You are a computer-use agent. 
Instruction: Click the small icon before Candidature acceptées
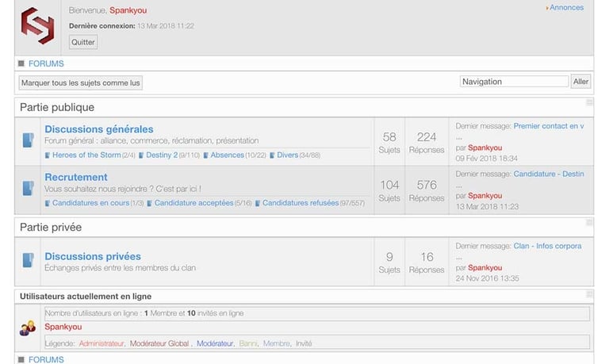tap(150, 203)
